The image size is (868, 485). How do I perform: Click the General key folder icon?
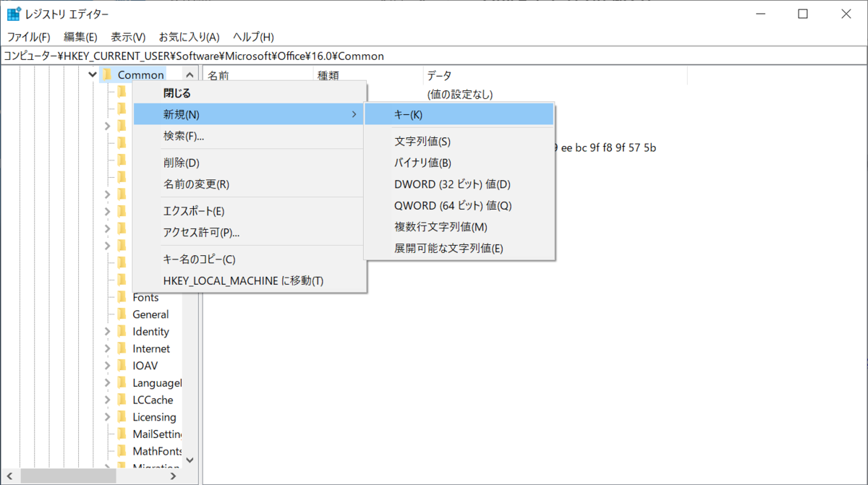[x=122, y=314]
